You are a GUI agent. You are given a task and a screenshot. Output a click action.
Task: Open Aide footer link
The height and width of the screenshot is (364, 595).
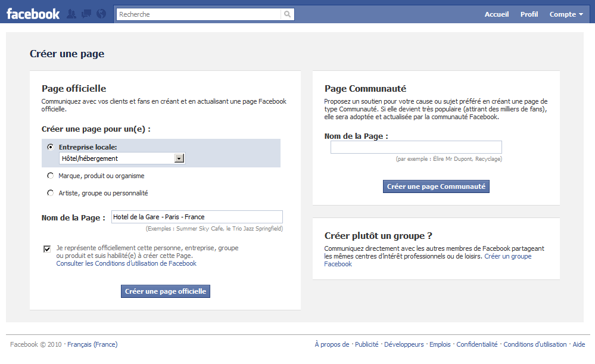(579, 344)
